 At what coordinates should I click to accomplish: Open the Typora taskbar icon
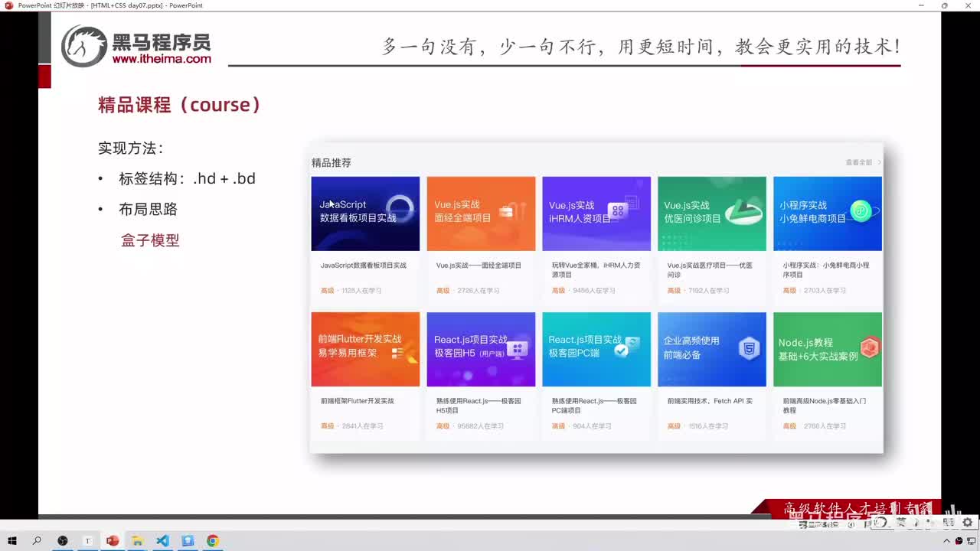(87, 541)
